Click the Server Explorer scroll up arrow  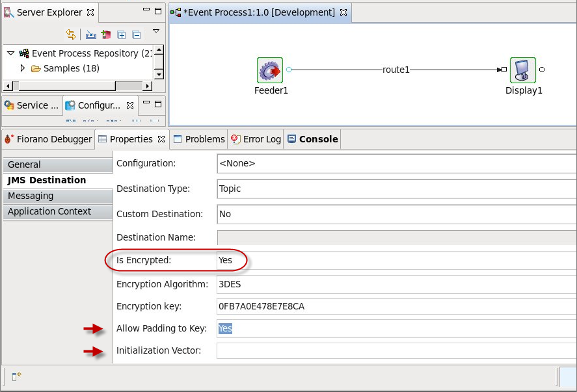click(159, 49)
